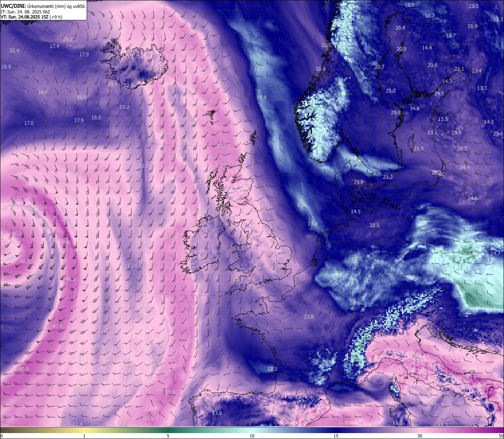The width and height of the screenshot is (504, 439).
Task: Click the map value '22.5'
Action: [x=374, y=225]
